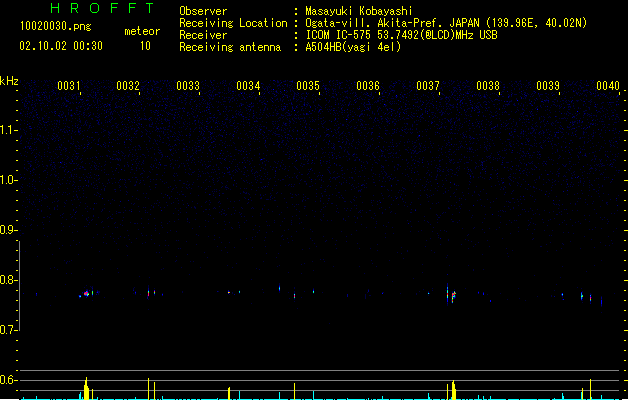Click the 0039 time marker
The image size is (629, 400).
click(548, 86)
